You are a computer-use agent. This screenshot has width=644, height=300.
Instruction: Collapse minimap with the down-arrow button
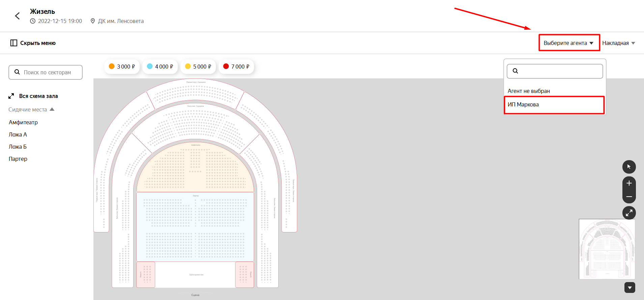coord(629,287)
